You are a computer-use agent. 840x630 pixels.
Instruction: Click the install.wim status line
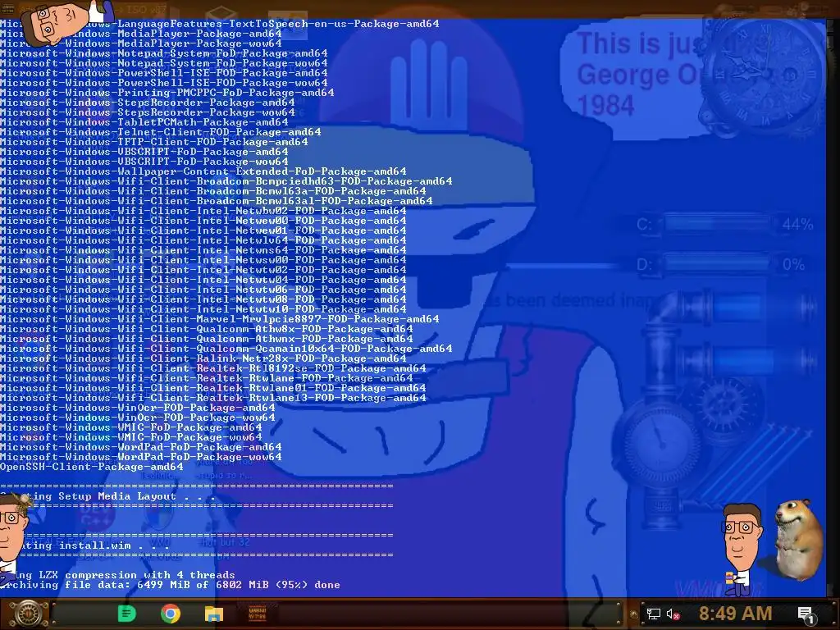[84, 546]
